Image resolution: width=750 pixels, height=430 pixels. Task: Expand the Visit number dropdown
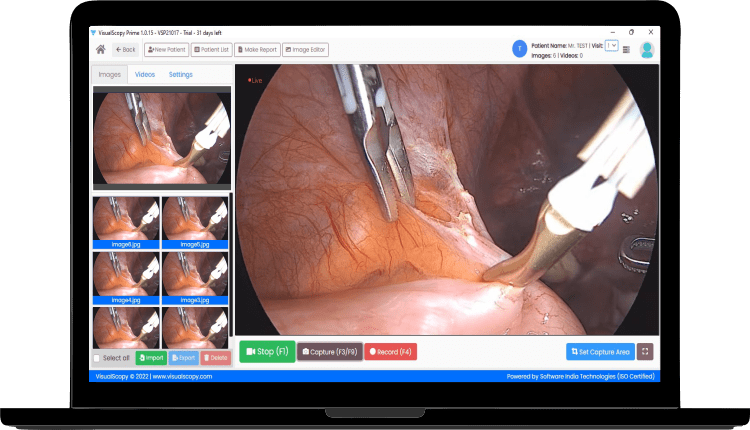tap(611, 46)
